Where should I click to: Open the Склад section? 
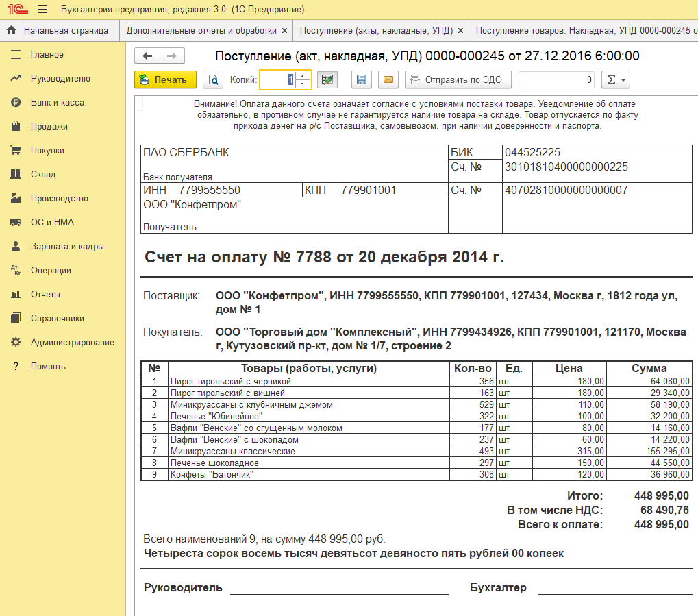[43, 175]
